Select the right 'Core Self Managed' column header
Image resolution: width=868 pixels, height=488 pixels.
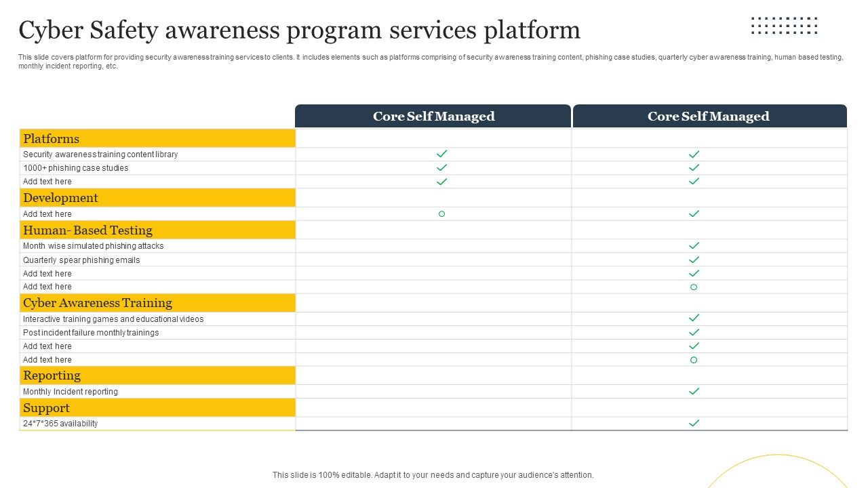tap(709, 116)
